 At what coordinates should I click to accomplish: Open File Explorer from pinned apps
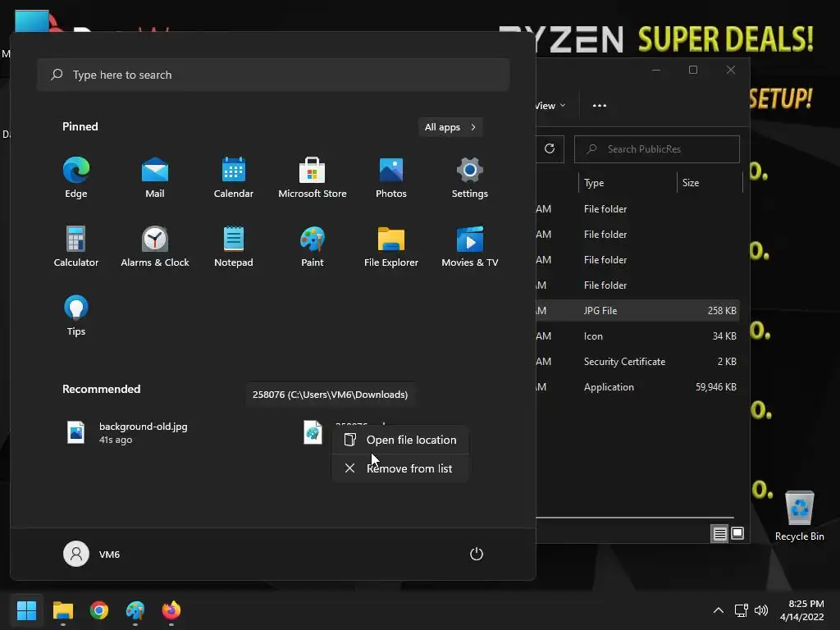[391, 246]
